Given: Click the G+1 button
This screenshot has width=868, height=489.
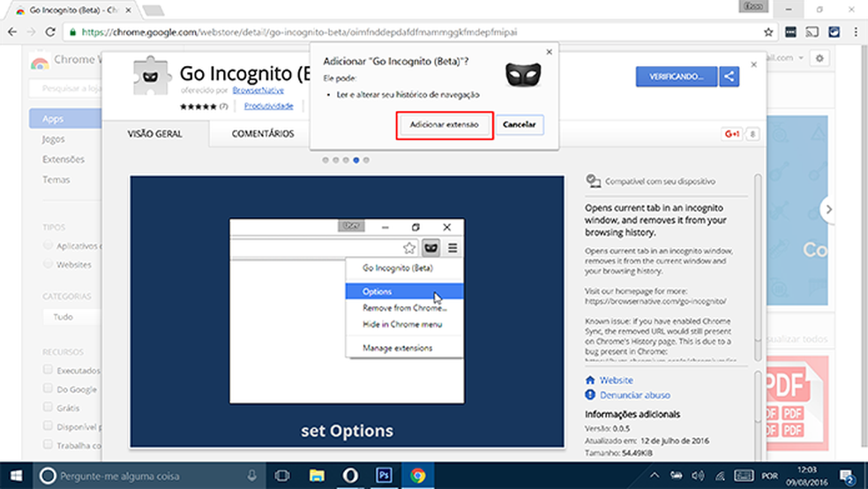Looking at the screenshot, I should [x=732, y=133].
